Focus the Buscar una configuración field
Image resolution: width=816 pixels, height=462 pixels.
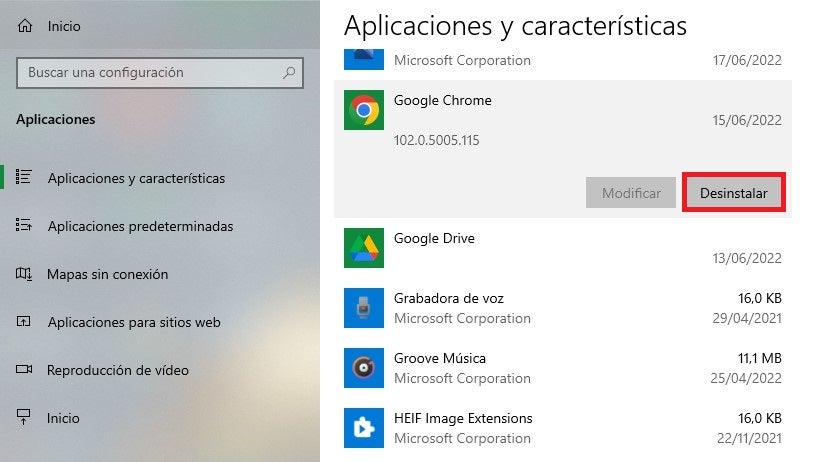pyautogui.click(x=150, y=73)
